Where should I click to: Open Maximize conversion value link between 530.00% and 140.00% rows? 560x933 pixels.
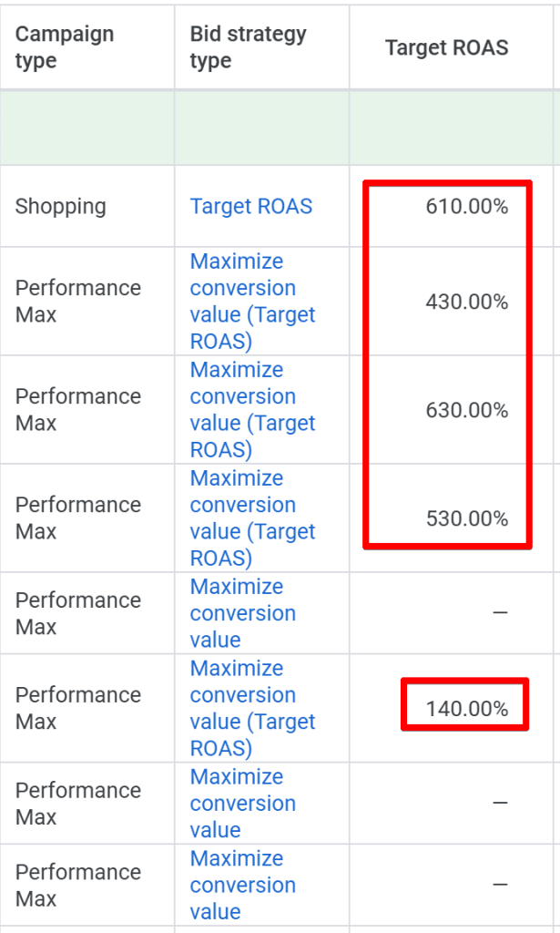pyautogui.click(x=242, y=613)
